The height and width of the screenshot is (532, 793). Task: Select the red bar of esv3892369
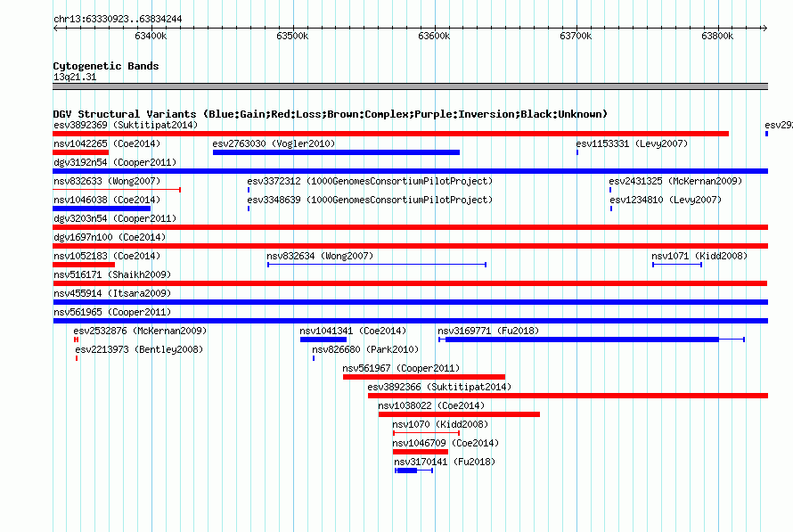pos(390,134)
